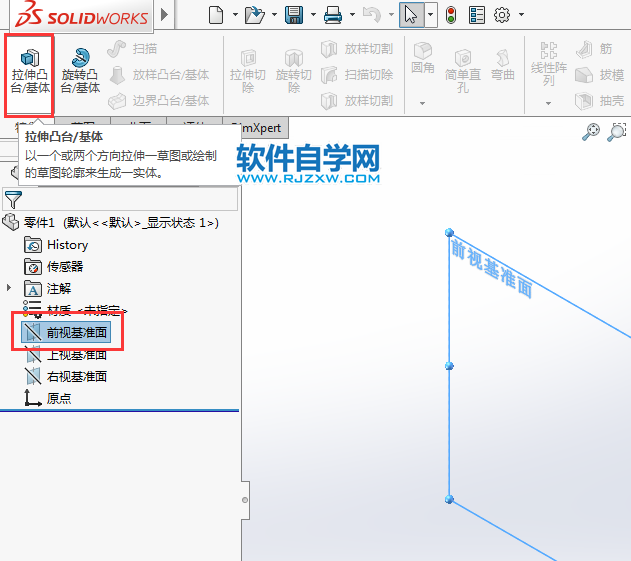Image resolution: width=631 pixels, height=561 pixels.
Task: Open the File Properties list icon
Action: pos(476,15)
